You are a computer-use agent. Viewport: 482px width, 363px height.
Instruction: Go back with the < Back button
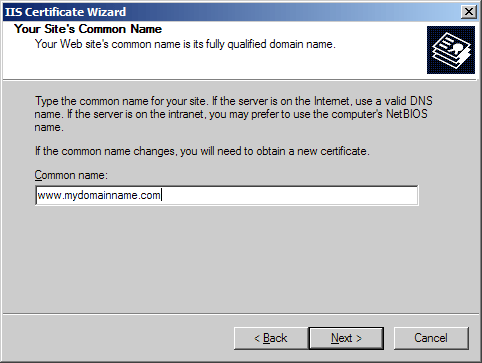pos(271,338)
